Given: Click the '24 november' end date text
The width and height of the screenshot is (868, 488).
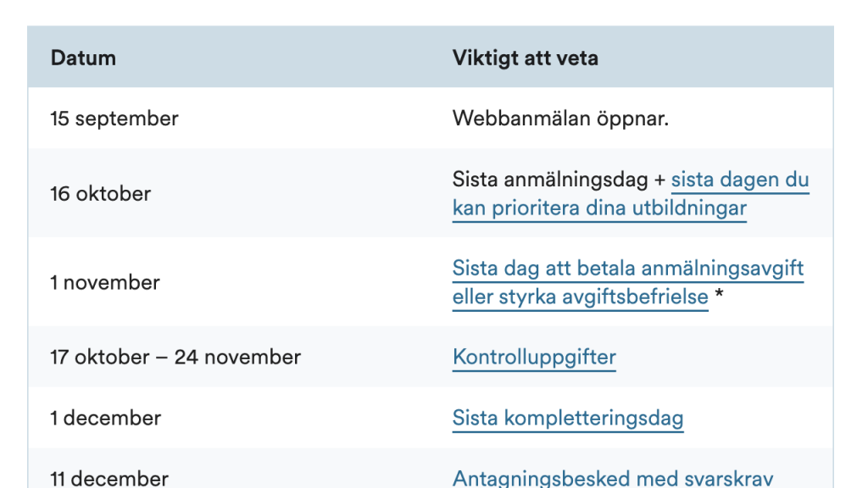Looking at the screenshot, I should point(237,358).
